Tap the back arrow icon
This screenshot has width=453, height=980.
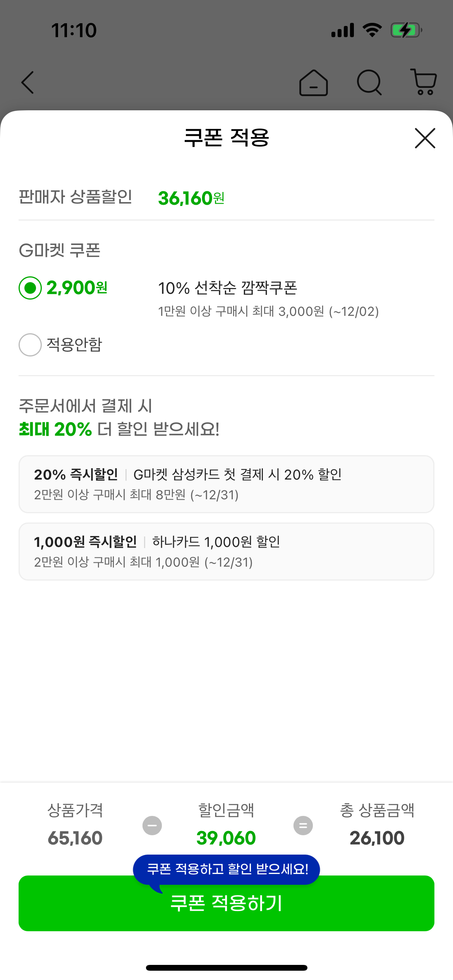[28, 82]
